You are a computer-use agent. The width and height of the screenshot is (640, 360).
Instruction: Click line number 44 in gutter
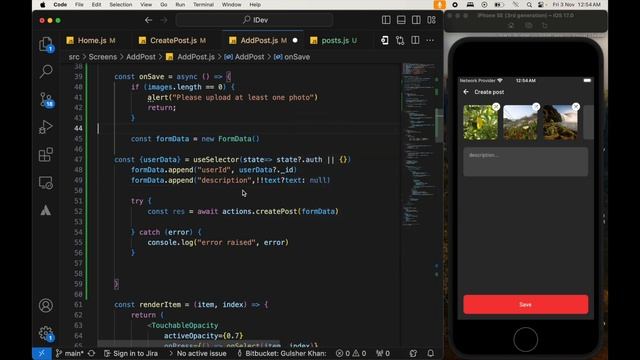pos(78,129)
